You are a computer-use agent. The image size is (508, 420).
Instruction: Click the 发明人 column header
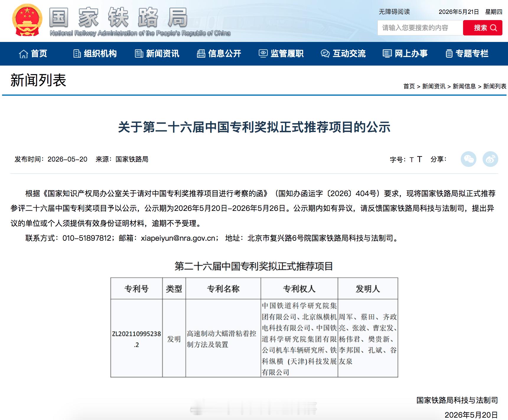click(368, 289)
